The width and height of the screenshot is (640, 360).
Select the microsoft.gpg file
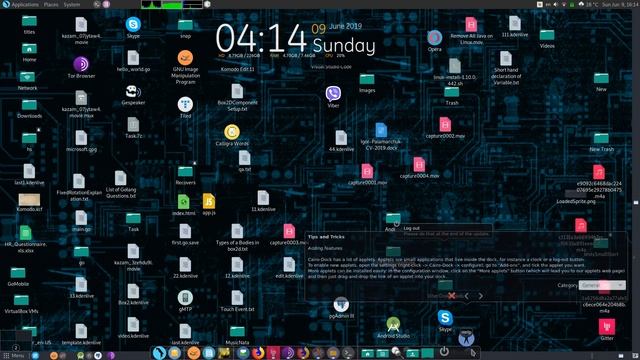[81, 138]
